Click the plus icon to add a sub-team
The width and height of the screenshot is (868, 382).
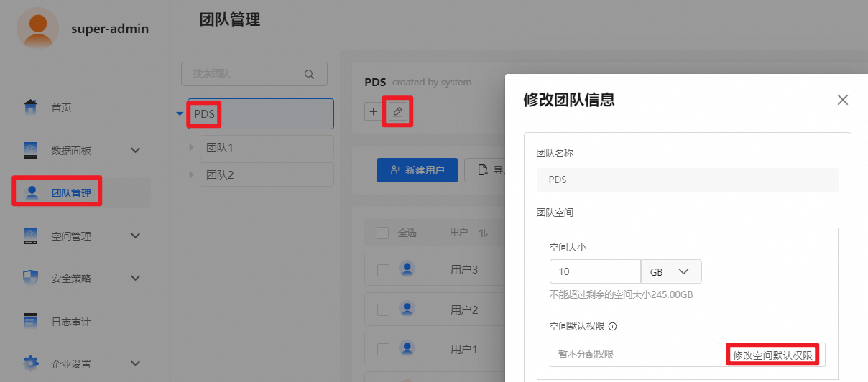coord(373,111)
